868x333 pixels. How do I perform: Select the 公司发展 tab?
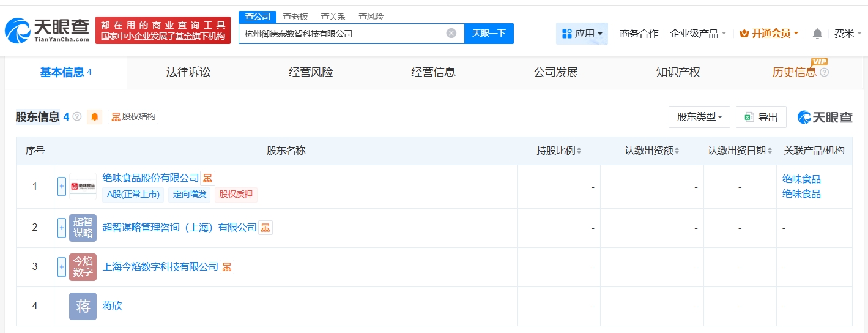[x=555, y=72]
